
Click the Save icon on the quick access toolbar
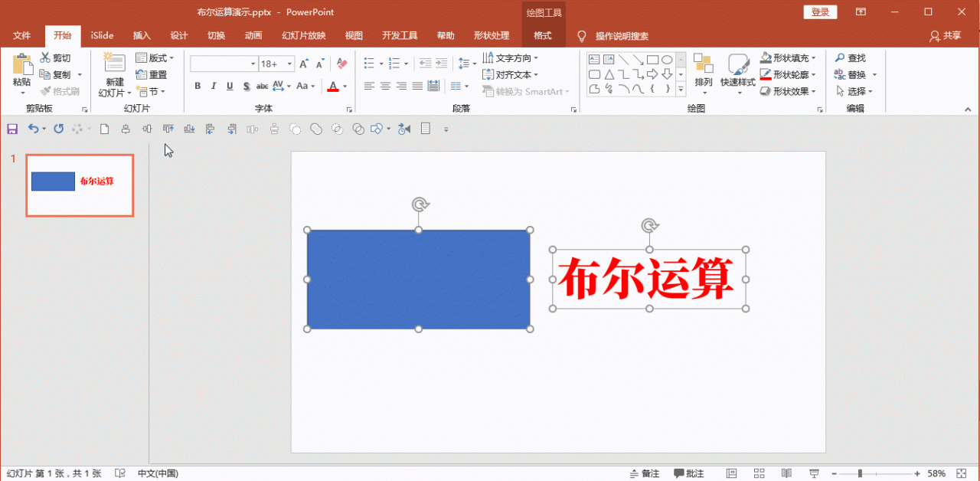(x=12, y=128)
